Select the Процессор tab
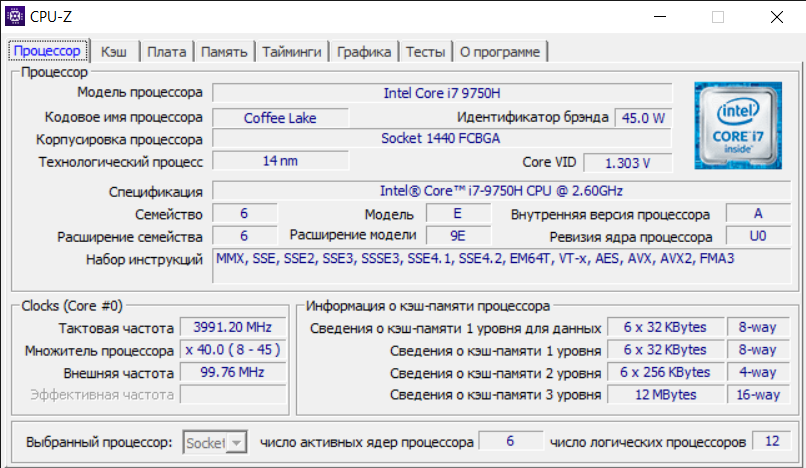Viewport: 806px width, 468px height. point(47,50)
